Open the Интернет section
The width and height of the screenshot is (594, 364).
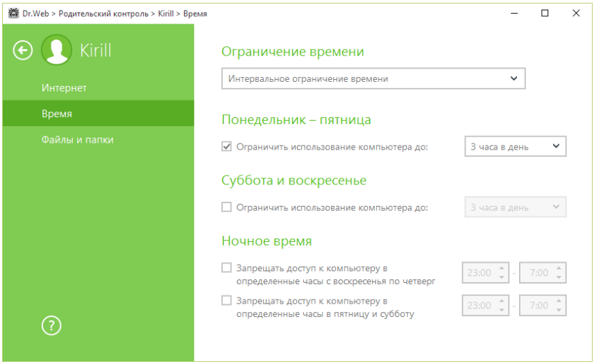coord(99,88)
